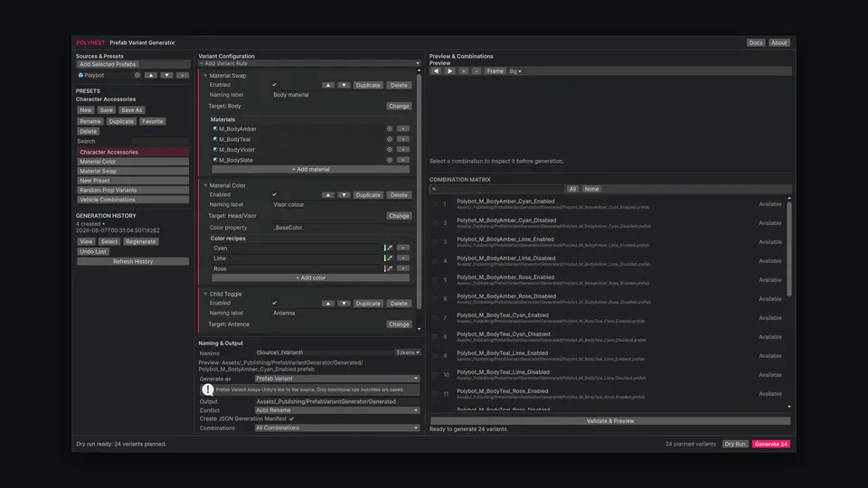Remove the M_BodyAmber material entry
The image size is (868, 488).
(403, 129)
